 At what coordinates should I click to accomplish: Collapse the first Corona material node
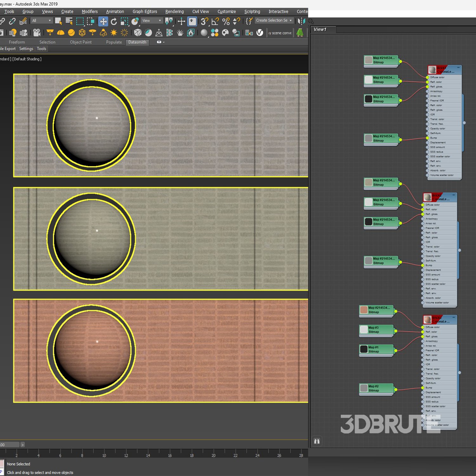point(458,68)
